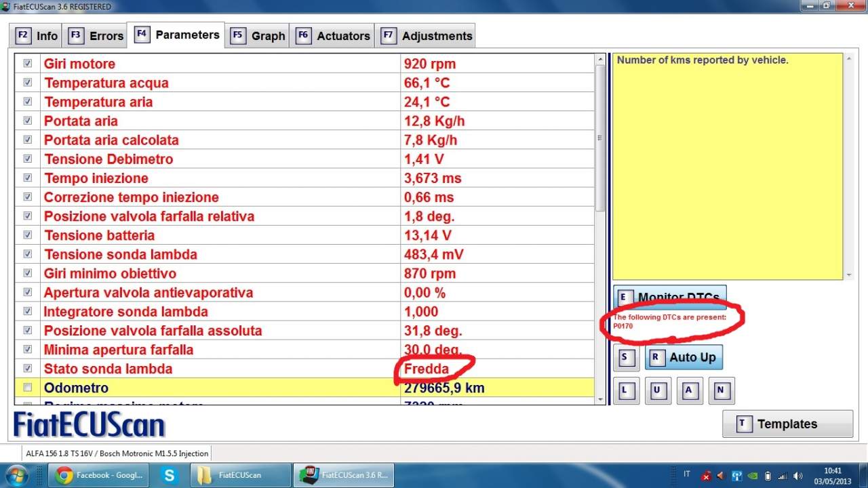Open the Graph tab

(x=258, y=36)
